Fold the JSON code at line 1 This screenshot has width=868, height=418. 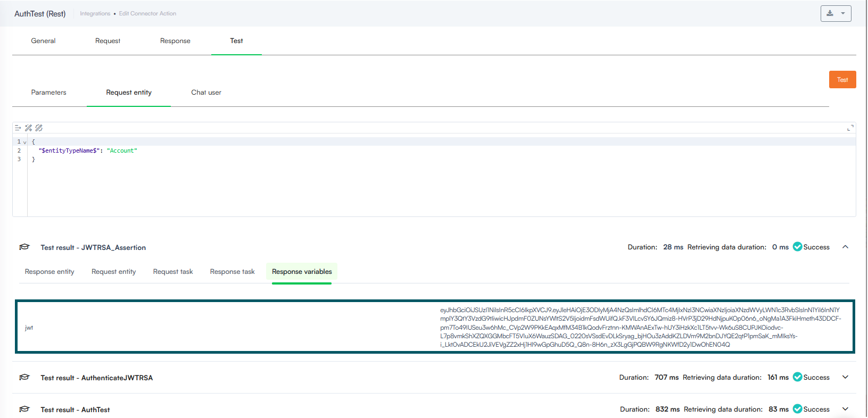(x=24, y=142)
